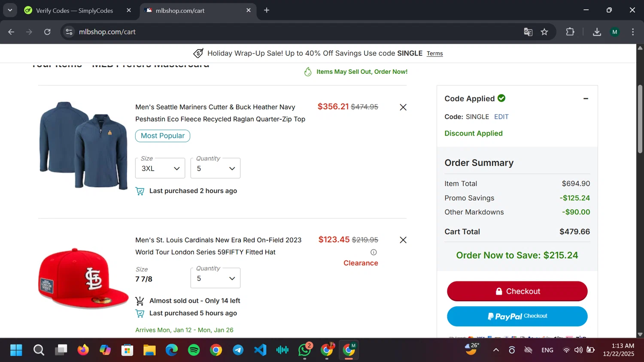Click the page vertical scrollbar thumb
This screenshot has width=644, height=362.
click(640, 119)
